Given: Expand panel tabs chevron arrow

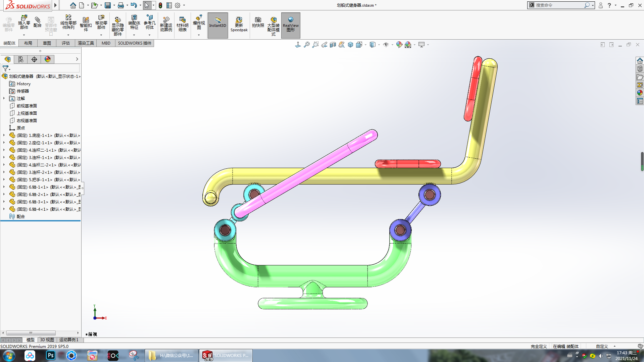Looking at the screenshot, I should point(77,59).
